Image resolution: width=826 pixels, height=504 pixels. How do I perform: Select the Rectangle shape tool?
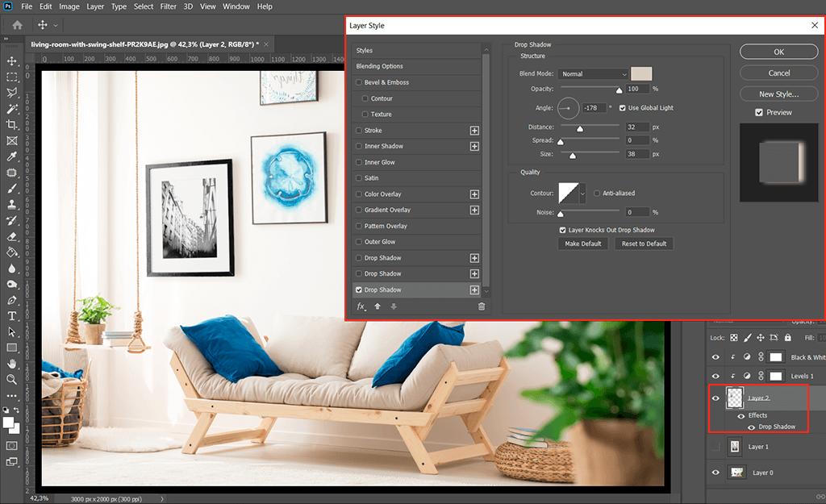coord(11,348)
